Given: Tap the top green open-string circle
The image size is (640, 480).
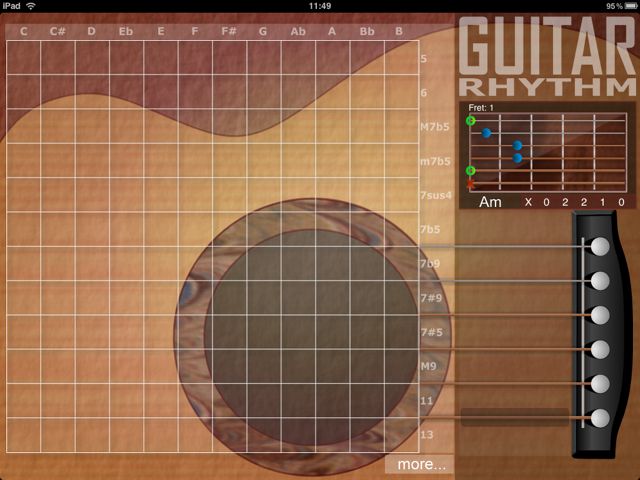Looking at the screenshot, I should click(471, 121).
